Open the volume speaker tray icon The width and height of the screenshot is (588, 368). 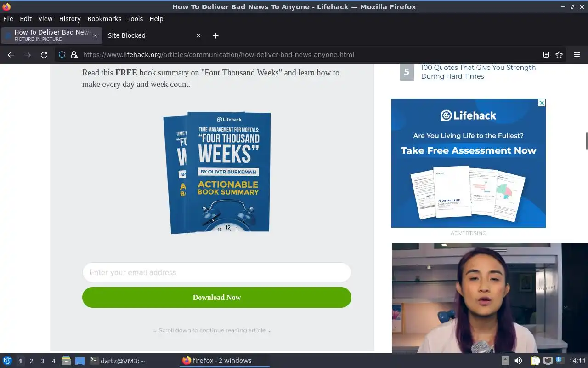tap(518, 361)
